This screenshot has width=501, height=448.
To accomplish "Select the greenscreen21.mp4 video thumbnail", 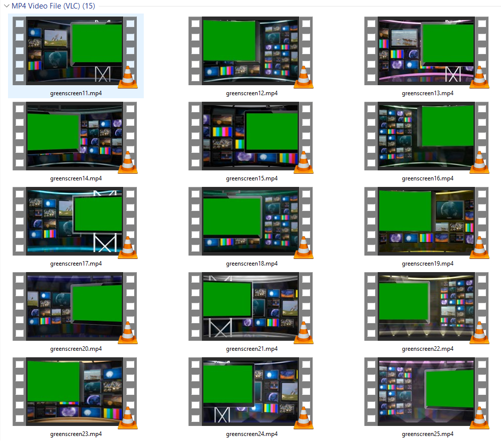I will click(x=250, y=307).
